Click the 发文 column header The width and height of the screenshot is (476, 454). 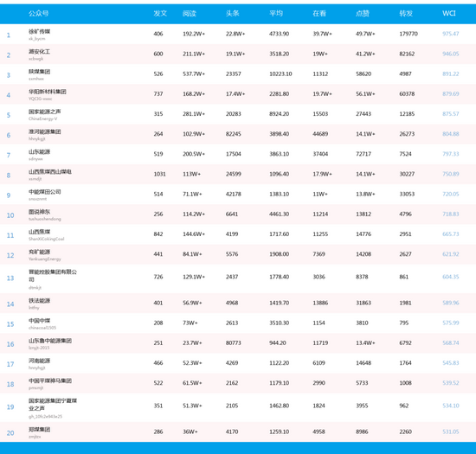pos(160,13)
